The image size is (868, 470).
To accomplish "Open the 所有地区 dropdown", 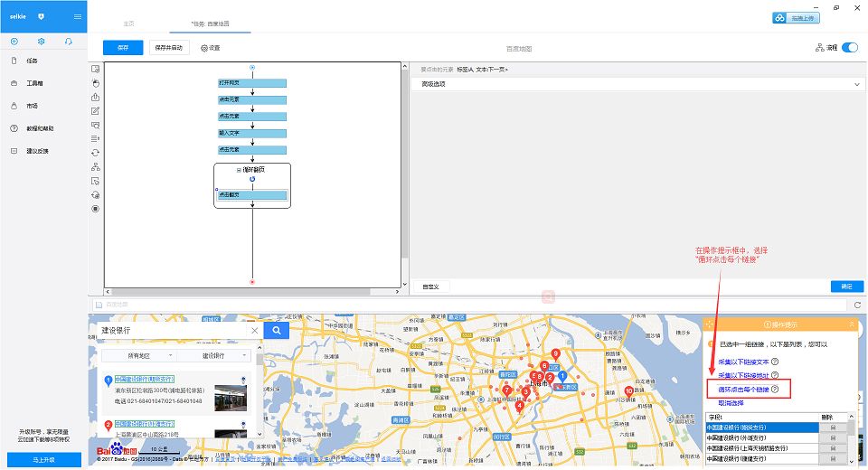I will pyautogui.click(x=138, y=355).
